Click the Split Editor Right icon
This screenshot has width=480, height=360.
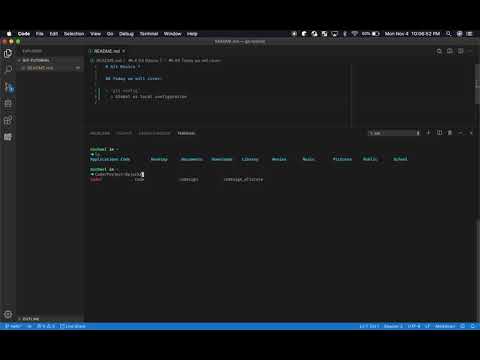coord(460,51)
